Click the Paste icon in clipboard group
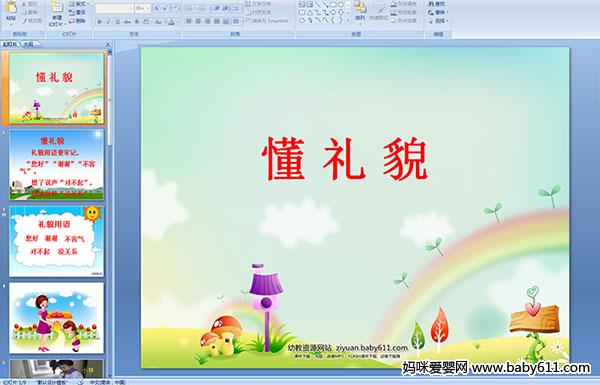Viewport: 600px width, 385px height. click(11, 11)
